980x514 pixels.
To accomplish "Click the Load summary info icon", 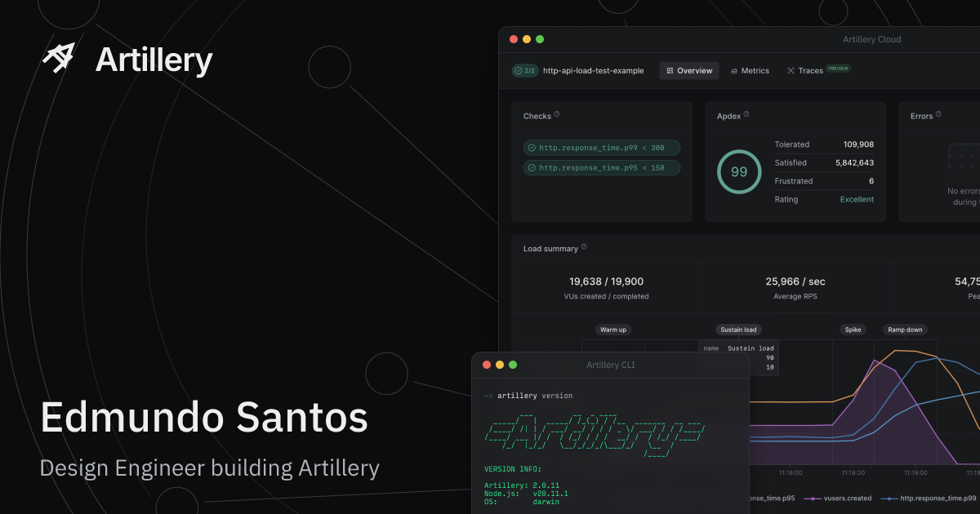I will 584,247.
